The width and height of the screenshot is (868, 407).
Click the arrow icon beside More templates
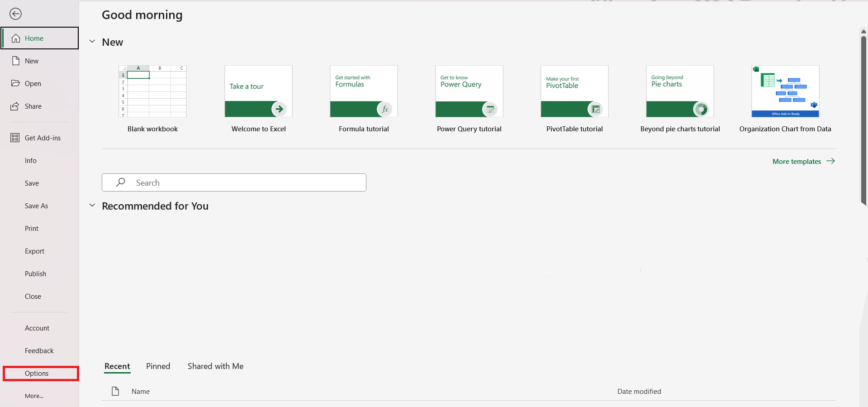830,161
